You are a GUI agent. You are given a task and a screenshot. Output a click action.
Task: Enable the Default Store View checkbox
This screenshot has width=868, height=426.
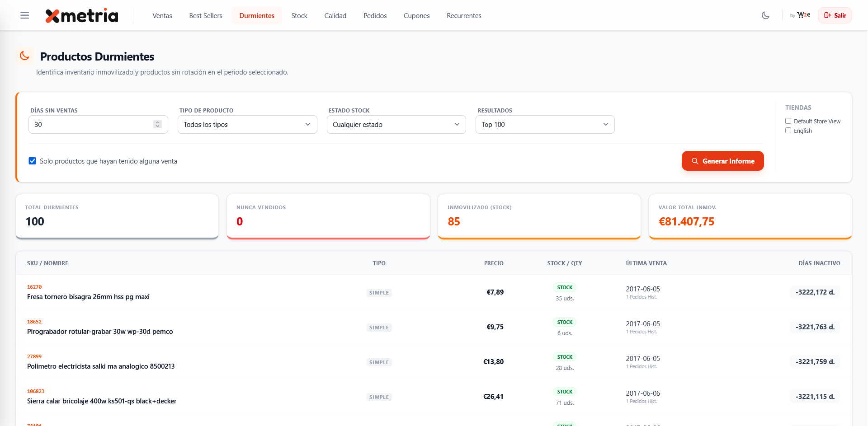click(788, 121)
